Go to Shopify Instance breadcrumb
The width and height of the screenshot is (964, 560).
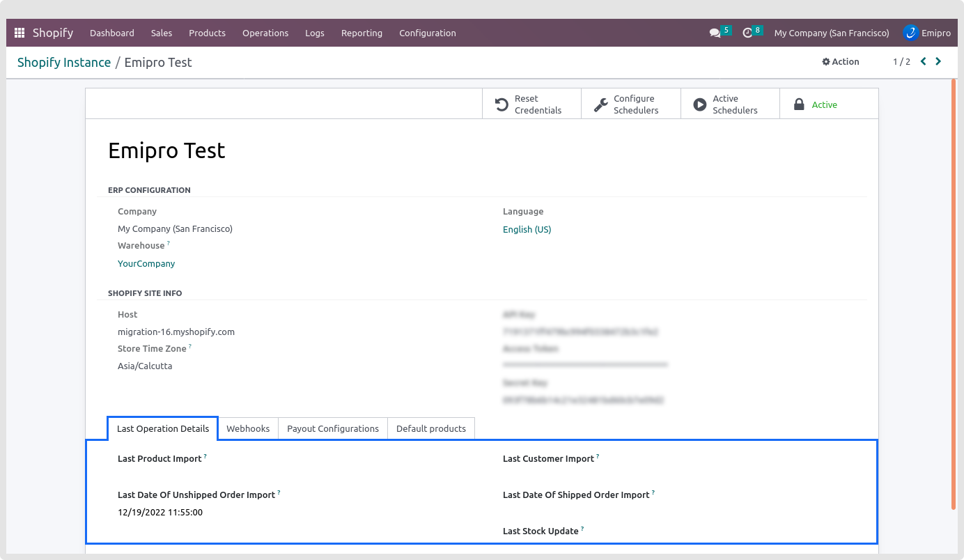pyautogui.click(x=64, y=62)
